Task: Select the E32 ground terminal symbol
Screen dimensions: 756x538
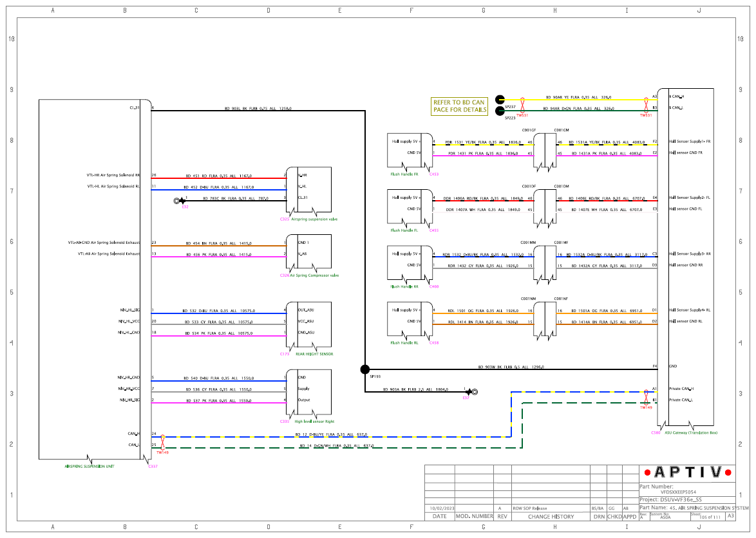Action: click(x=180, y=201)
